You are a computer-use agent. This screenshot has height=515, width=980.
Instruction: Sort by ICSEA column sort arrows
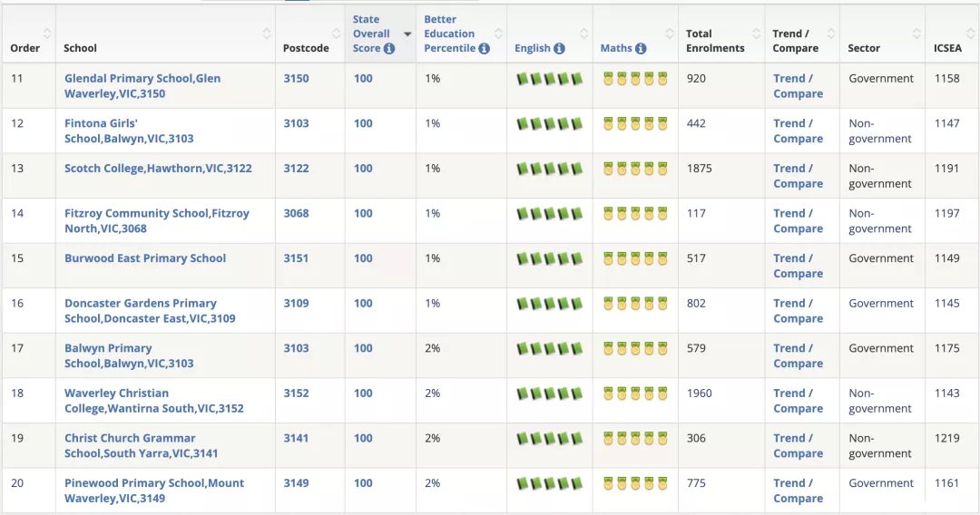pos(971,33)
